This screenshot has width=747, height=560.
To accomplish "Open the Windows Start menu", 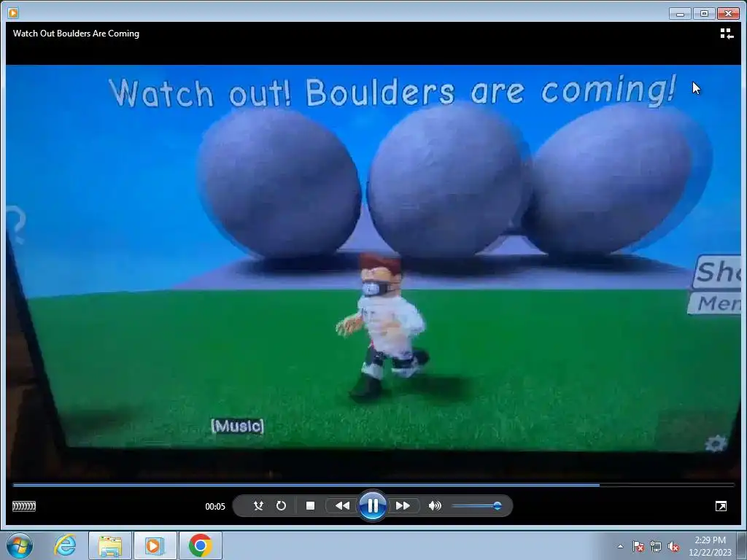I will click(20, 545).
